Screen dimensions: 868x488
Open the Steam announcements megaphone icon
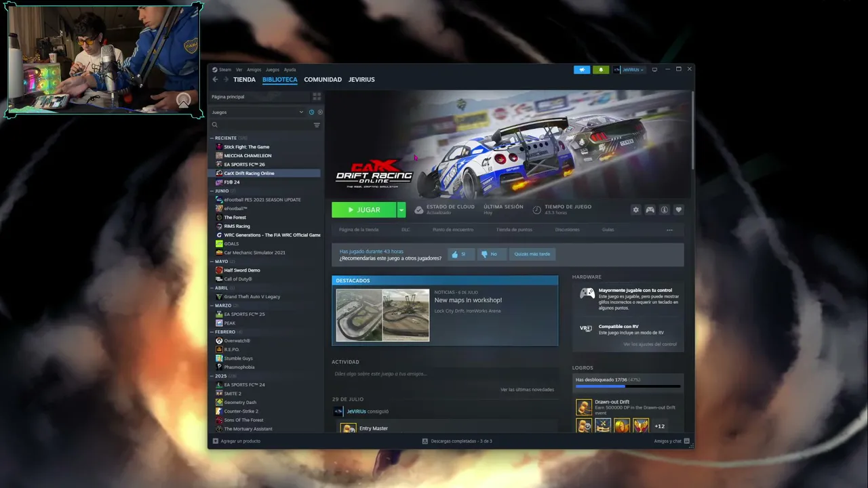click(x=582, y=70)
